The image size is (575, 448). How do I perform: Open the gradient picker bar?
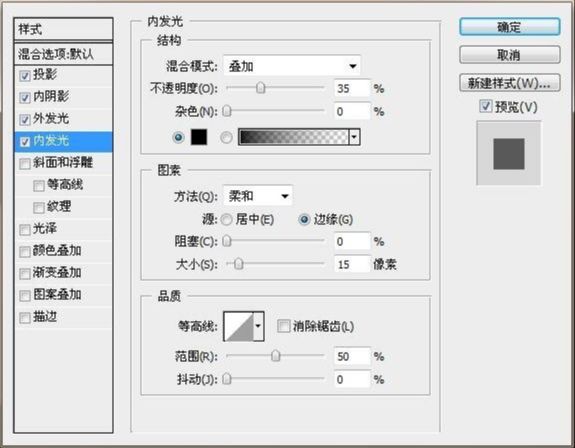[293, 137]
